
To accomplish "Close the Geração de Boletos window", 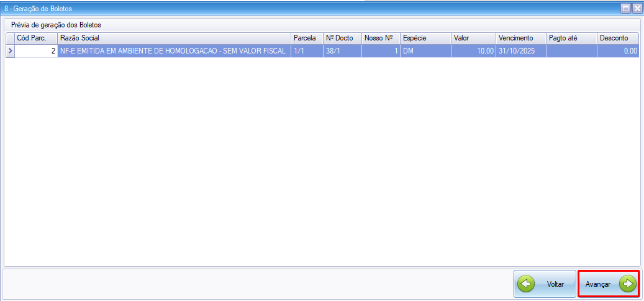I will tap(636, 9).
